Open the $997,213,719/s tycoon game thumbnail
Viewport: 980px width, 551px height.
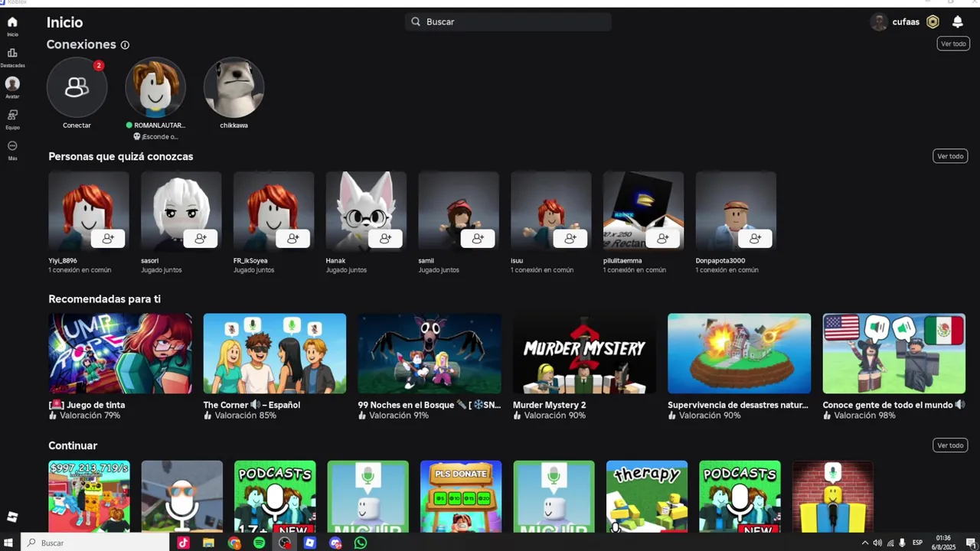[x=89, y=496]
